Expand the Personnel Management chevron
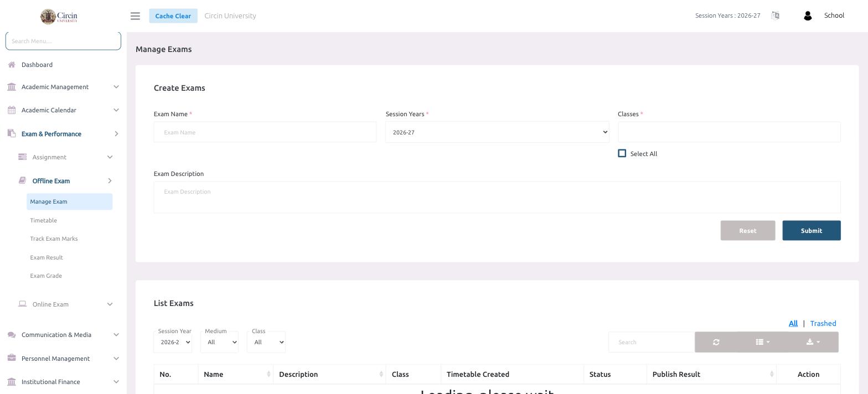Viewport: 868px width, 394px height. coord(116,359)
